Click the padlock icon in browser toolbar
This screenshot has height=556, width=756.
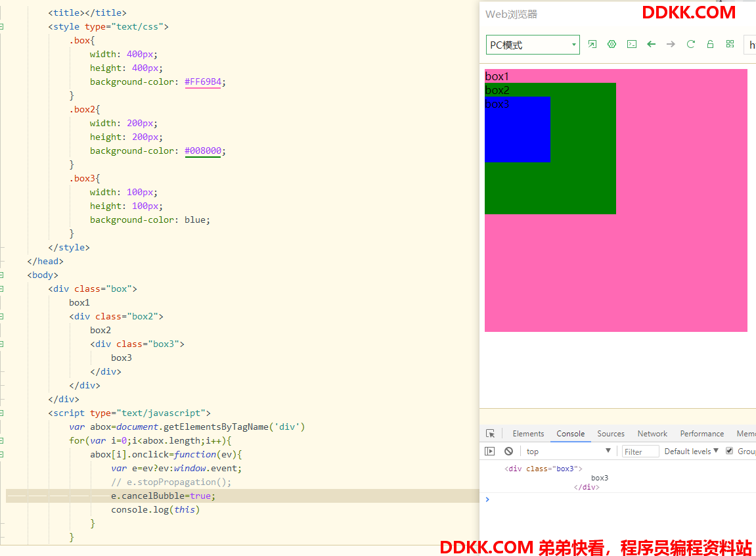[x=710, y=45]
